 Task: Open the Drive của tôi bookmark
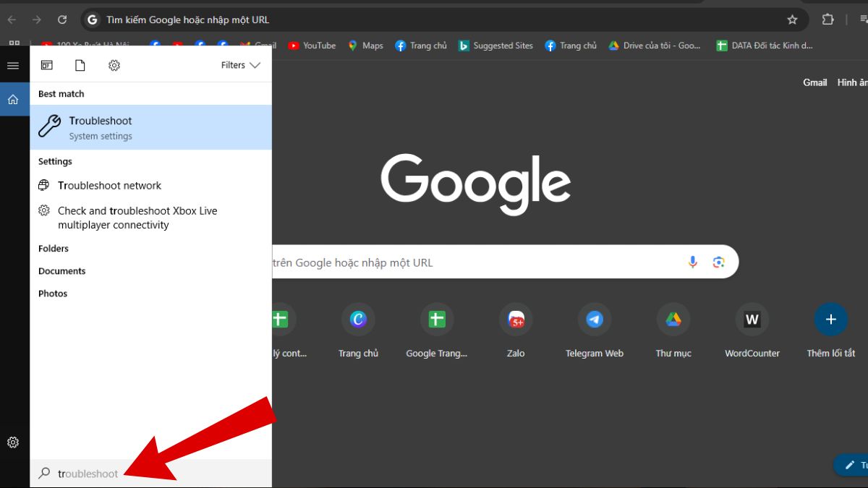pyautogui.click(x=655, y=46)
